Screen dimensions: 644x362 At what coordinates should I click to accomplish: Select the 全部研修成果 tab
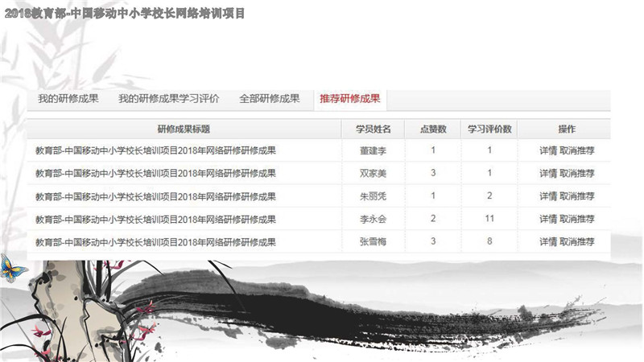coord(269,99)
